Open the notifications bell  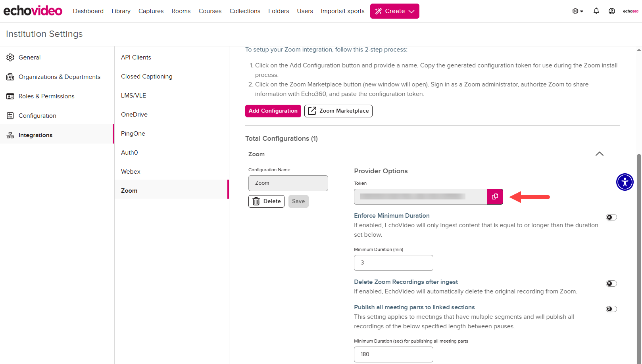(x=596, y=11)
